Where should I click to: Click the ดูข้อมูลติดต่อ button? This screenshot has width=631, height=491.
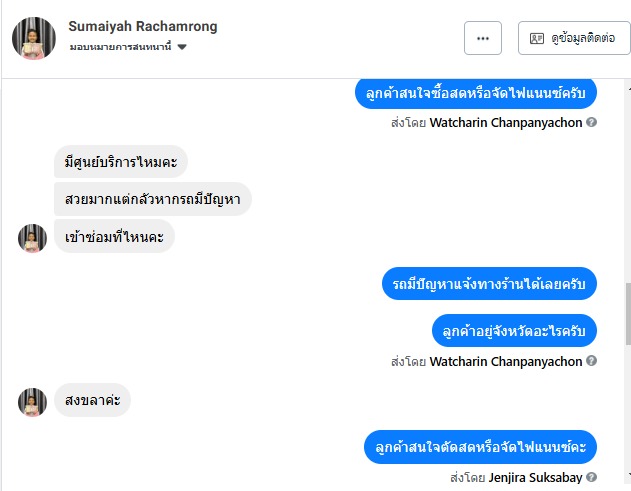tap(573, 38)
